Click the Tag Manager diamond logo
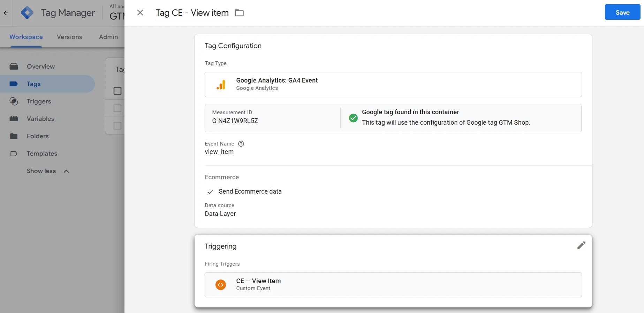Viewport: 644px width, 313px height. click(x=27, y=13)
